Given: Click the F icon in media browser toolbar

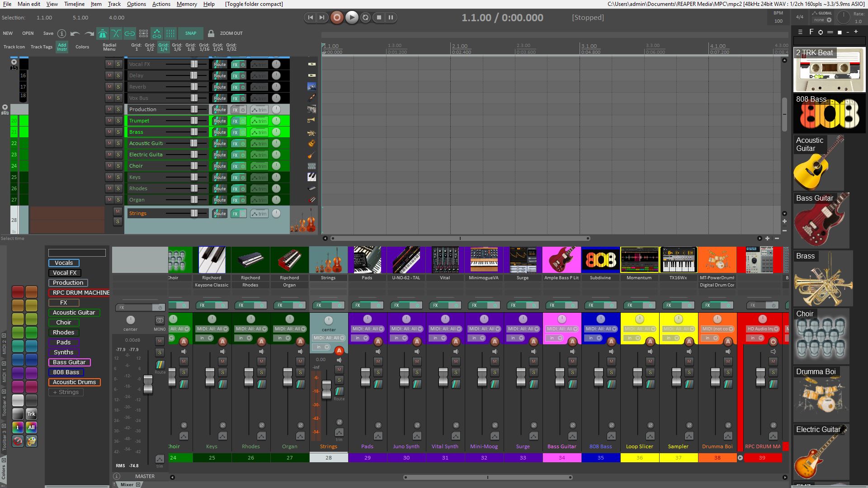Looking at the screenshot, I should pyautogui.click(x=811, y=32).
